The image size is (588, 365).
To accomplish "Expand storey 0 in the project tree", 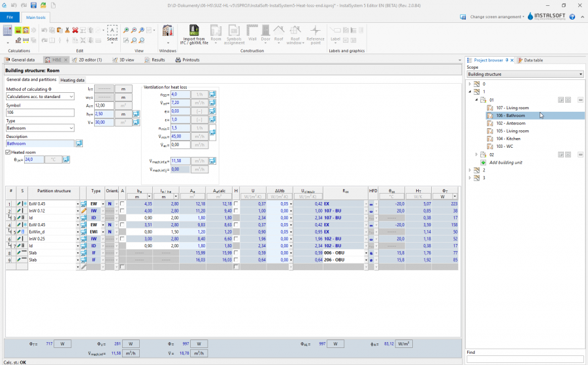I will (x=470, y=84).
